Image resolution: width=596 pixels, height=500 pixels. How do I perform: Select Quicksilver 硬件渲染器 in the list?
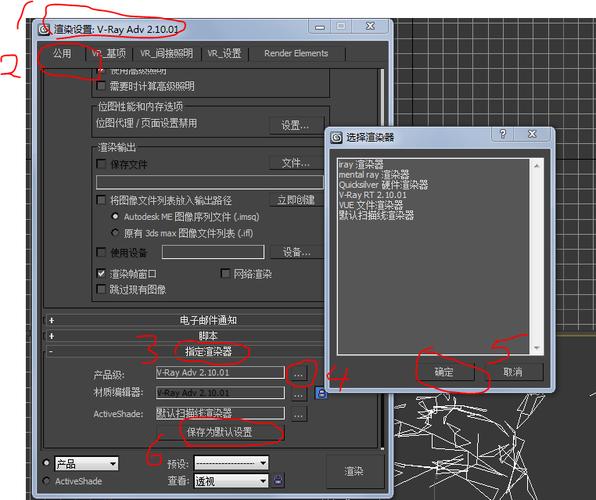pyautogui.click(x=383, y=185)
